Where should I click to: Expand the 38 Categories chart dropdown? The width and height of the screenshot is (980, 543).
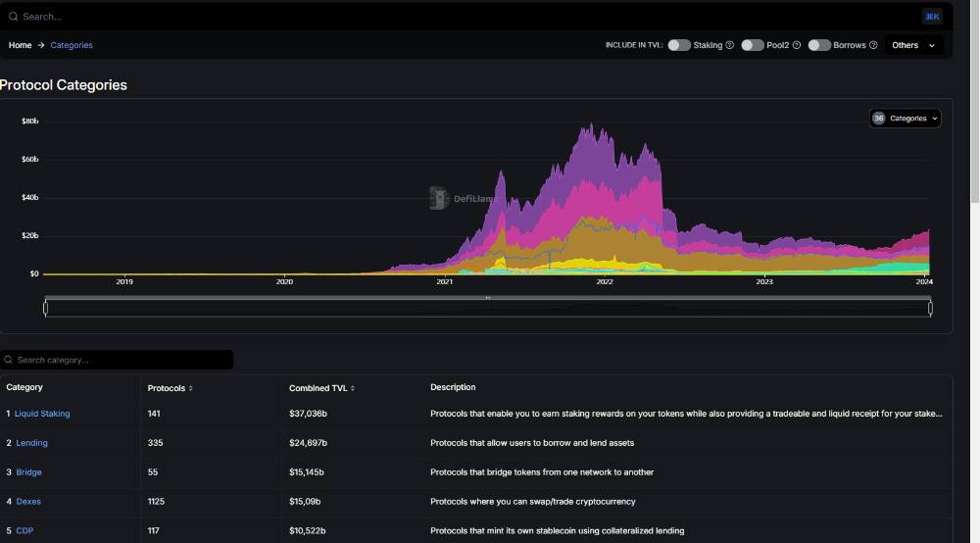906,119
